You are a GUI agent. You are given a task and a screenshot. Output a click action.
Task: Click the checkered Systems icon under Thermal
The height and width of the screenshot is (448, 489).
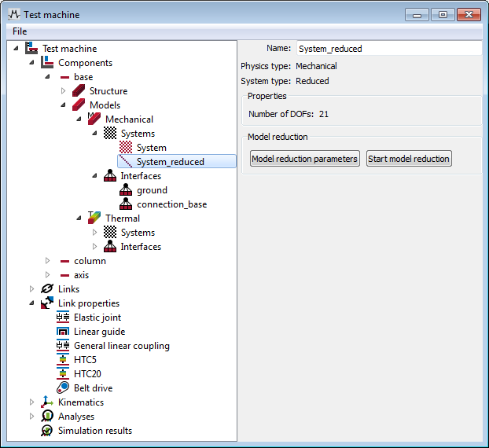tap(110, 233)
